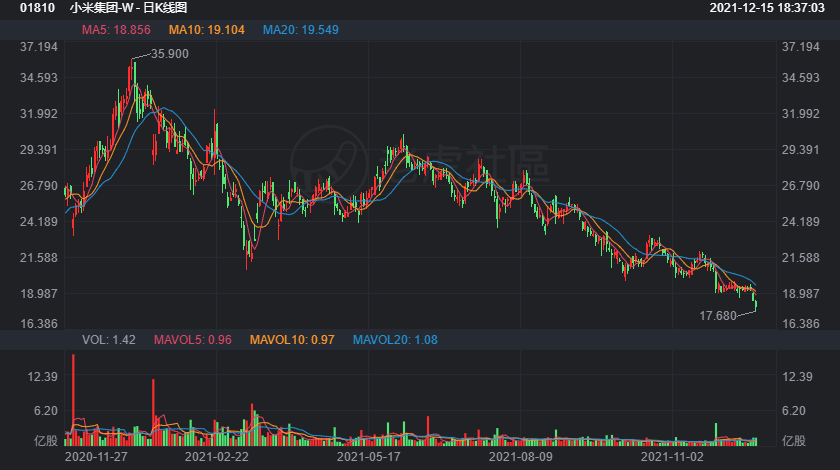Image resolution: width=840 pixels, height=470 pixels.
Task: Click the left axis price 31.992
Action: [39, 114]
